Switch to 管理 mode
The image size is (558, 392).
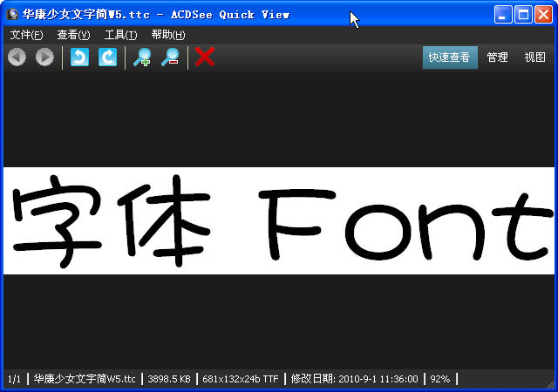tap(497, 57)
